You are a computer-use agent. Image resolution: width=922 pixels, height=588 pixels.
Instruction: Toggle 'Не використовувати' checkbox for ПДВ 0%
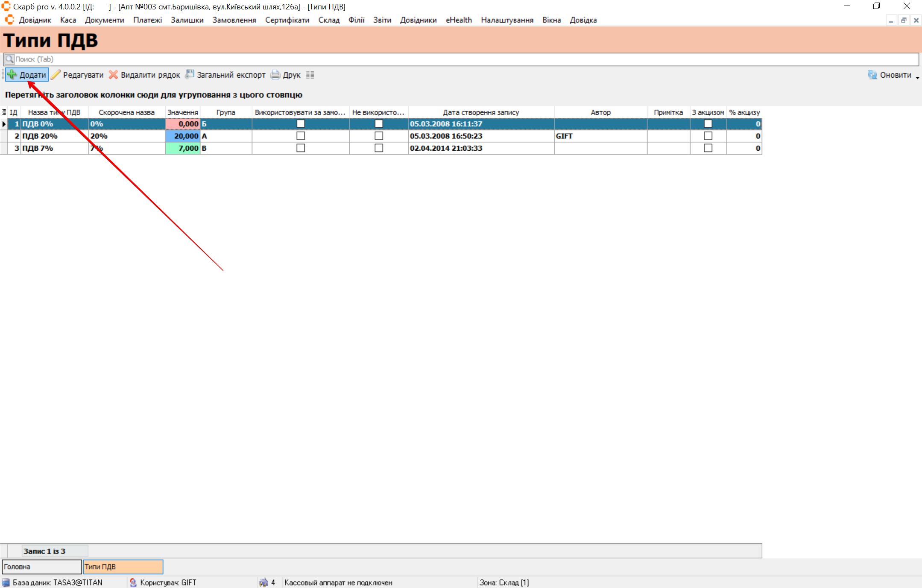(x=379, y=124)
